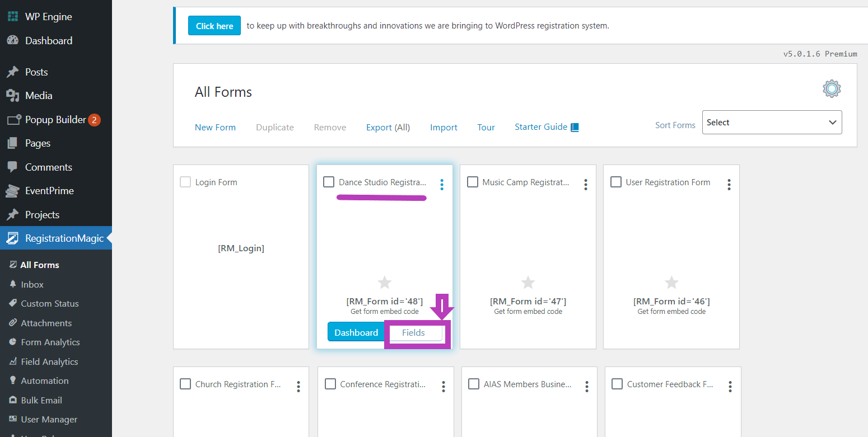Viewport: 868px width, 437px height.
Task: Open the Starter Guide book icon
Action: (575, 128)
